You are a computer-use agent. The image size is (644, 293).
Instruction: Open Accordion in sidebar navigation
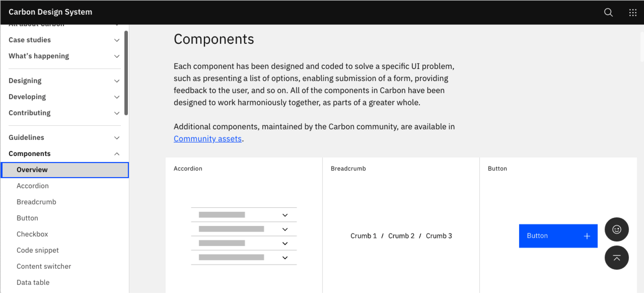(33, 186)
